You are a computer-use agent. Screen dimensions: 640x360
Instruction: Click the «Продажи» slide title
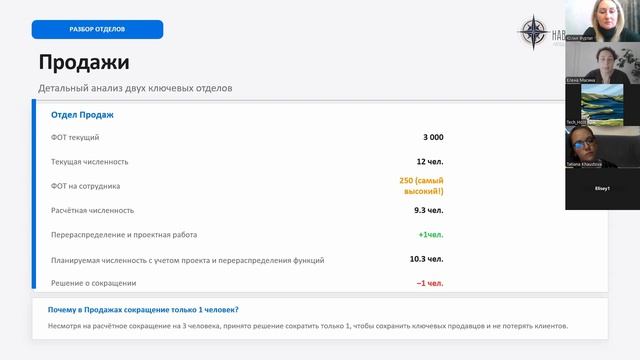[84, 63]
